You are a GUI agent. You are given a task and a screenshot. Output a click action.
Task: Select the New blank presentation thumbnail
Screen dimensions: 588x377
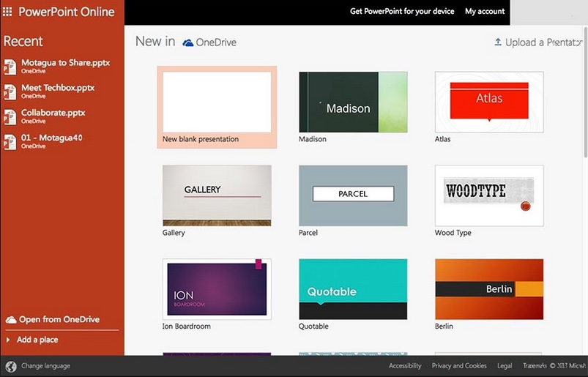click(x=216, y=102)
